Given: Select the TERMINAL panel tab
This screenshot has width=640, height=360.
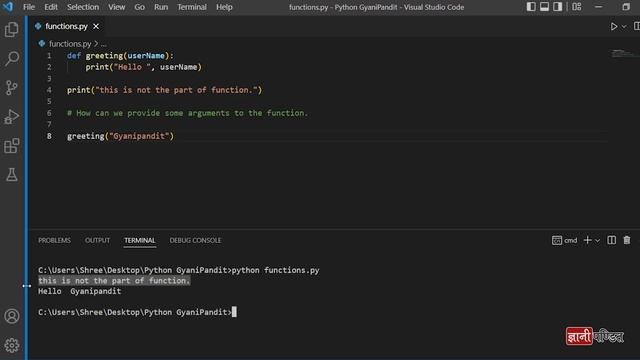Looking at the screenshot, I should 140,240.
